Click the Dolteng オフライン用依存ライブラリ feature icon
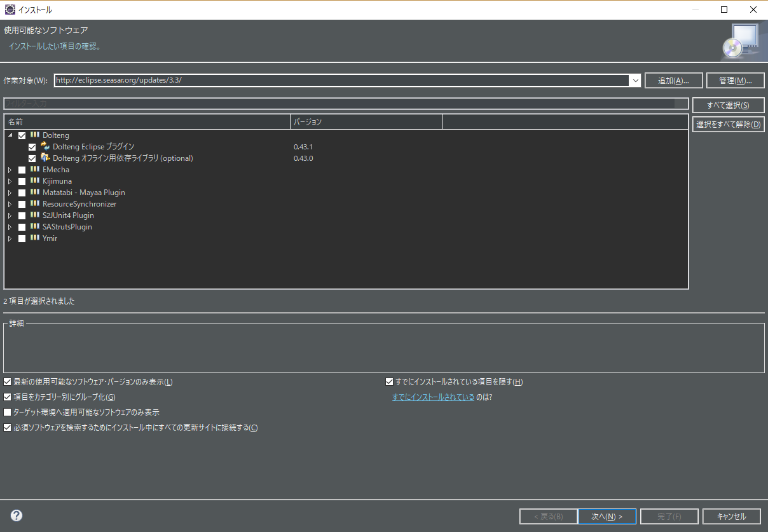The height and width of the screenshot is (532, 768). click(x=45, y=158)
